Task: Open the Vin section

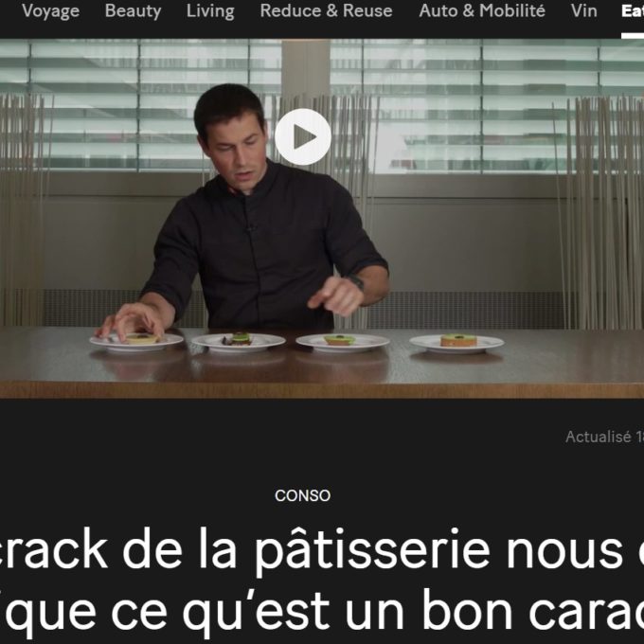Action: click(x=583, y=11)
